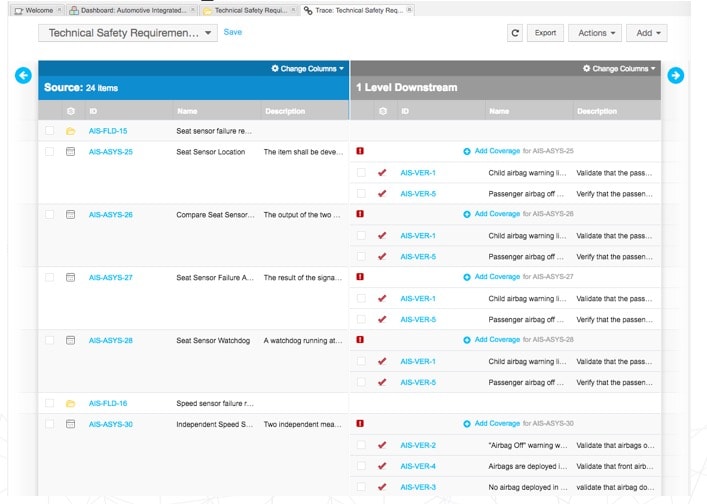
Task: Click plus icon of Add Coverage for AIS-ASYS-30
Action: pyautogui.click(x=467, y=424)
